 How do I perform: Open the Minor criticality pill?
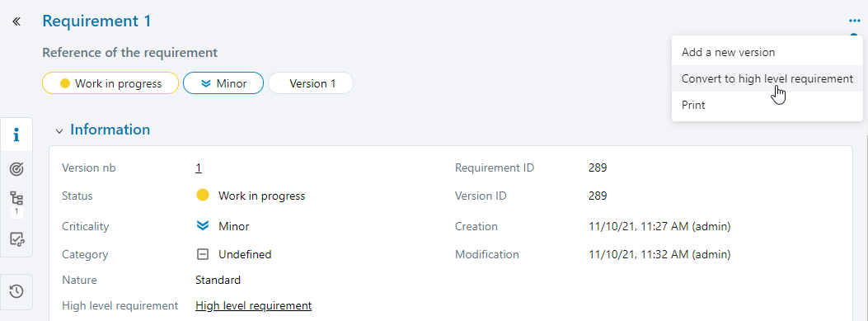[x=223, y=83]
